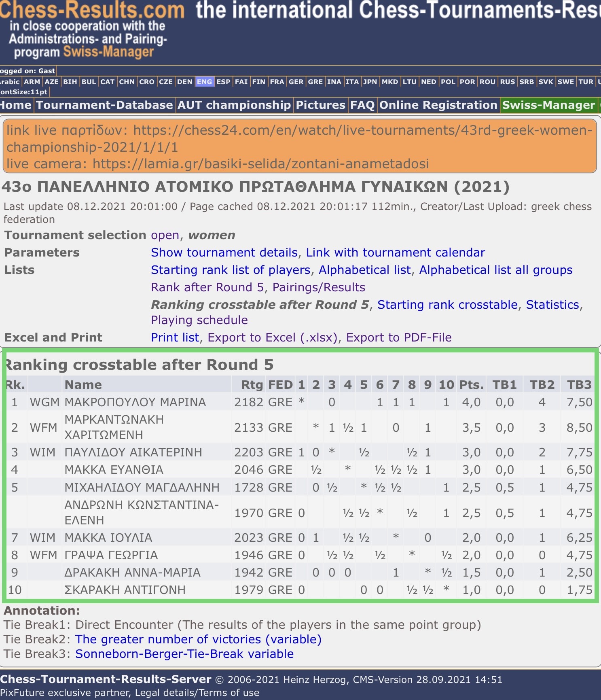The height and width of the screenshot is (700, 601).
Task: Open Tournament-Database menu
Action: coord(104,105)
